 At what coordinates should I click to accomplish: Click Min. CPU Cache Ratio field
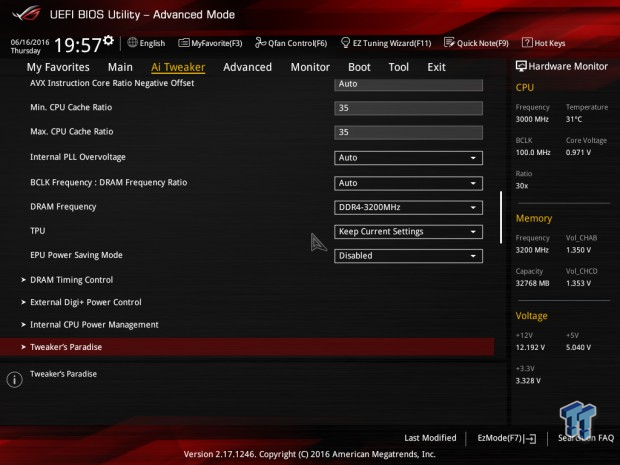[x=408, y=108]
